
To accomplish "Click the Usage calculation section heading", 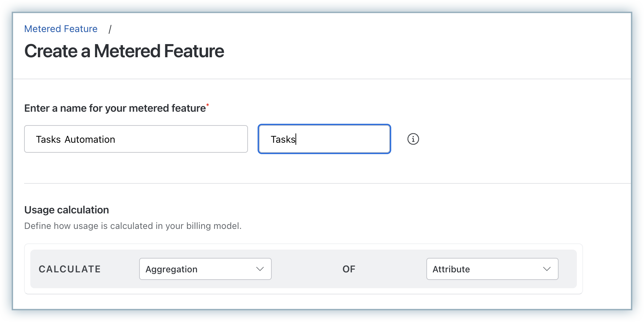I will (66, 210).
